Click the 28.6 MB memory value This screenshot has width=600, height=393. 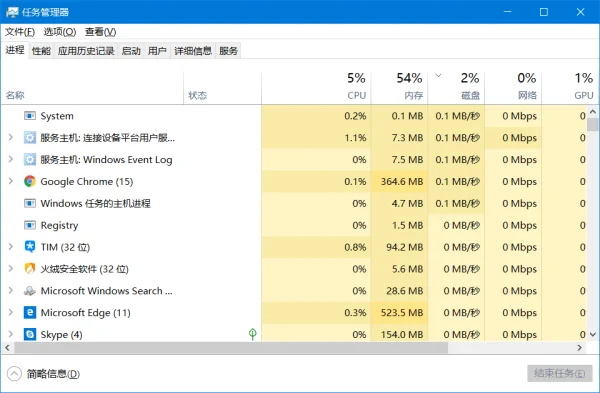coord(404,291)
